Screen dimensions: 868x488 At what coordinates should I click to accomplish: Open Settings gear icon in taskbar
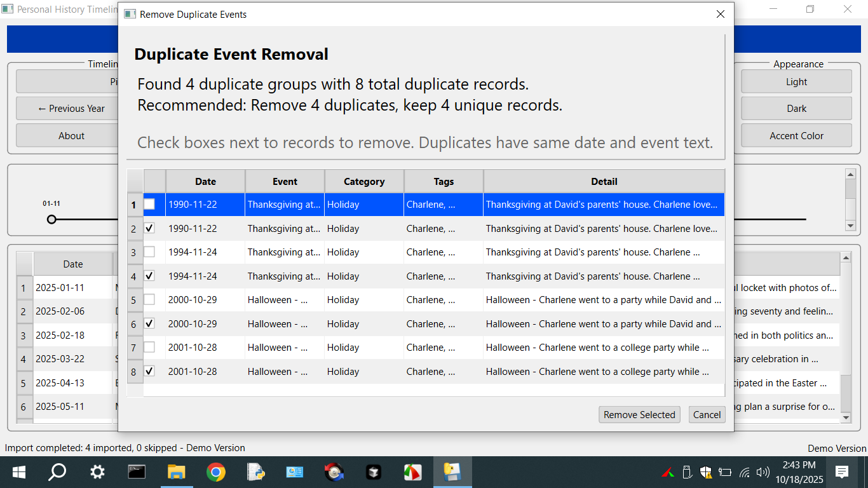pyautogui.click(x=97, y=472)
